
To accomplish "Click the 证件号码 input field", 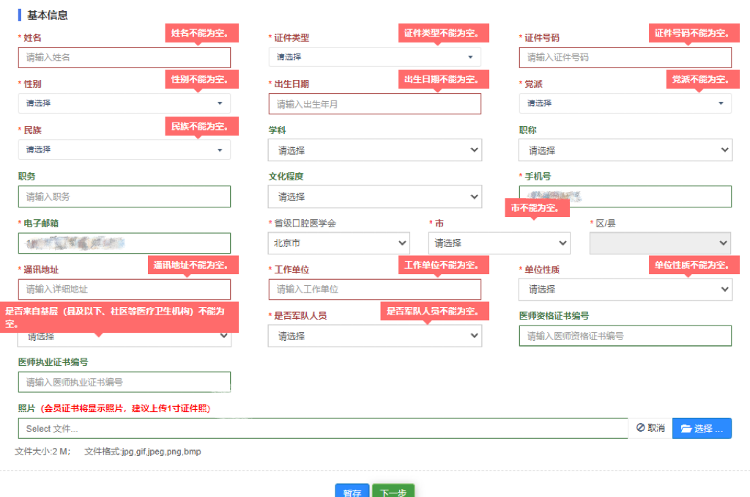I will coord(625,57).
